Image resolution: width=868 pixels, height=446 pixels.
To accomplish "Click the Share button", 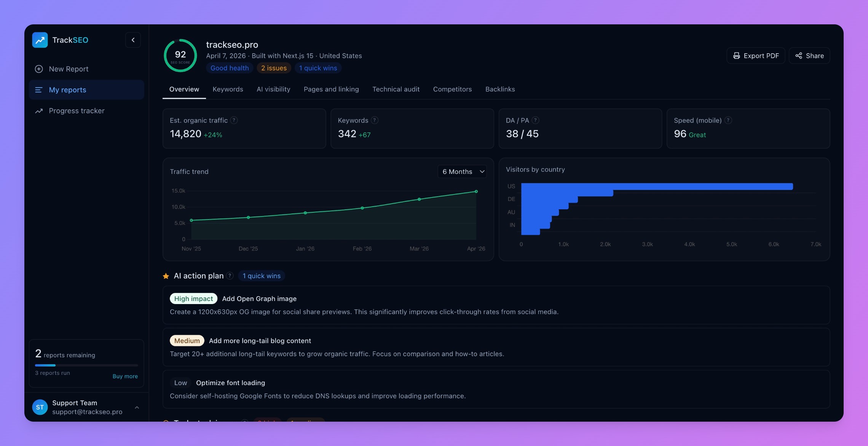I will click(x=809, y=56).
